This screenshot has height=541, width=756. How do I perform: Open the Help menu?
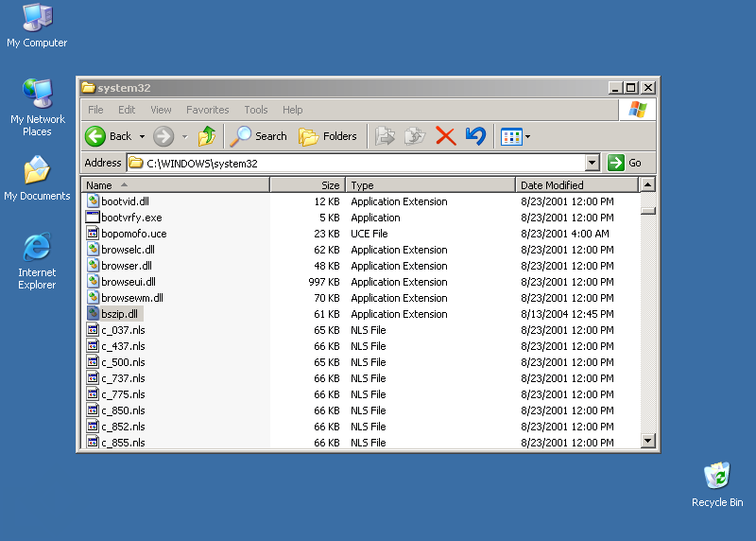tap(292, 110)
